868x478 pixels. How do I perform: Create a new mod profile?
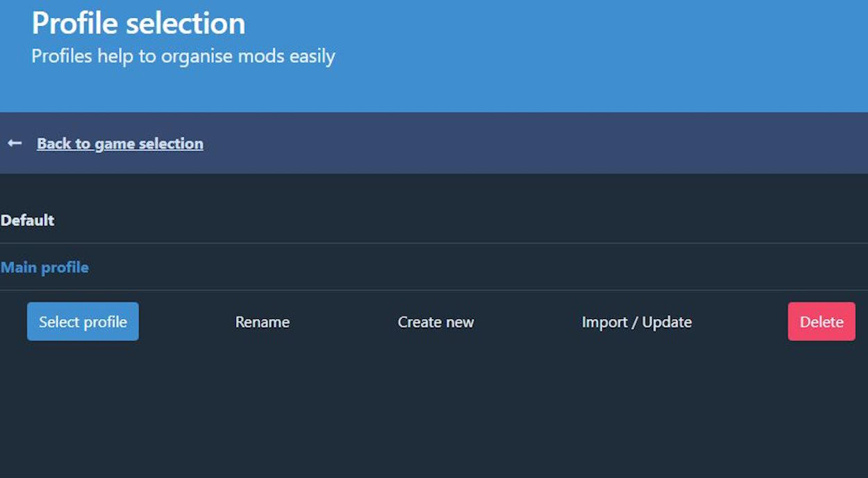[435, 322]
